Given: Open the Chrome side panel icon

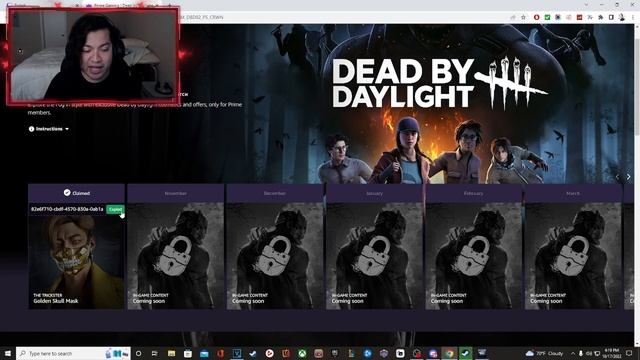Looking at the screenshot, I should coord(611,17).
